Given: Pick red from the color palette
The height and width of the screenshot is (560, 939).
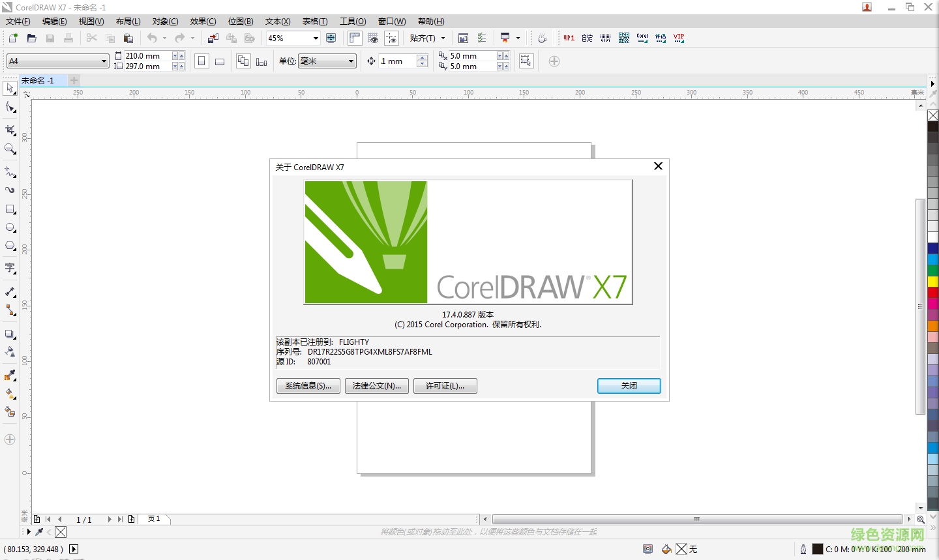Looking at the screenshot, I should coord(932,293).
